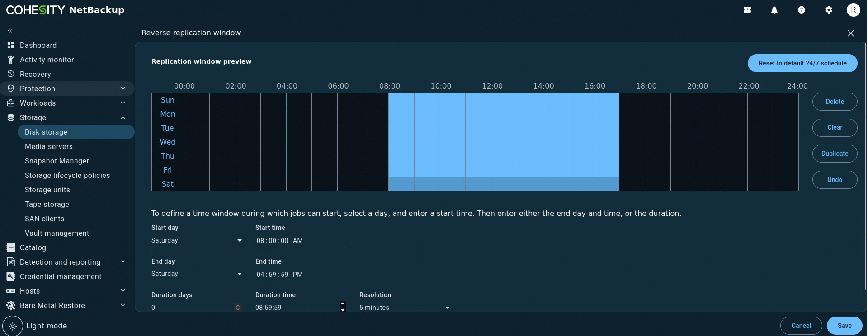Click the Credential management icon
The width and height of the screenshot is (868, 336).
coord(11,276)
